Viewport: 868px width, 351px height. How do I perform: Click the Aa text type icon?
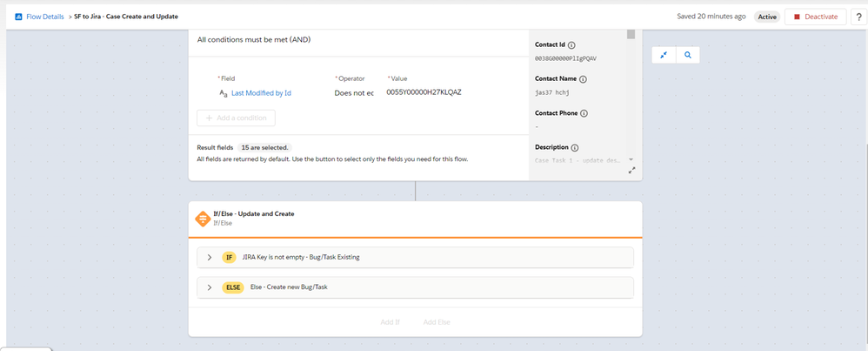point(224,93)
